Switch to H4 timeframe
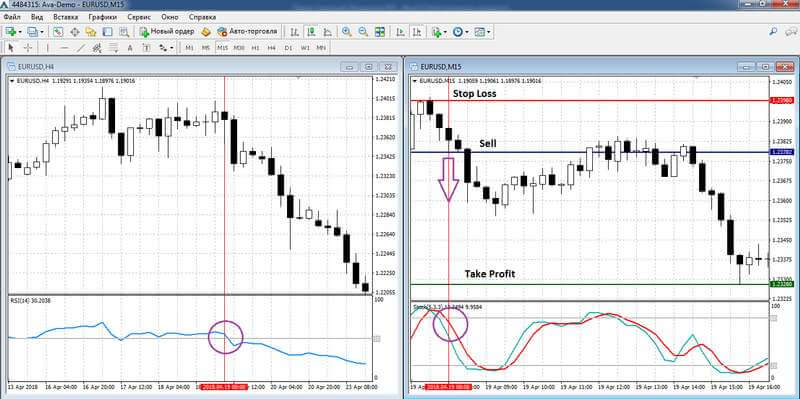The width and height of the screenshot is (800, 399). click(x=271, y=47)
